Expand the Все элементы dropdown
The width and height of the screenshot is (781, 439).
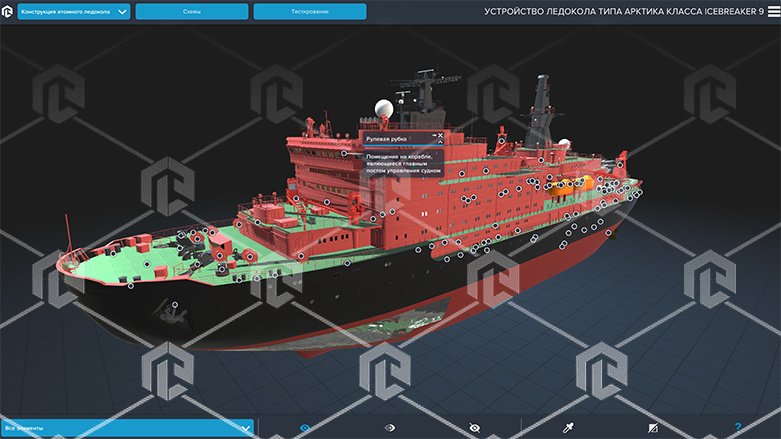click(x=127, y=428)
